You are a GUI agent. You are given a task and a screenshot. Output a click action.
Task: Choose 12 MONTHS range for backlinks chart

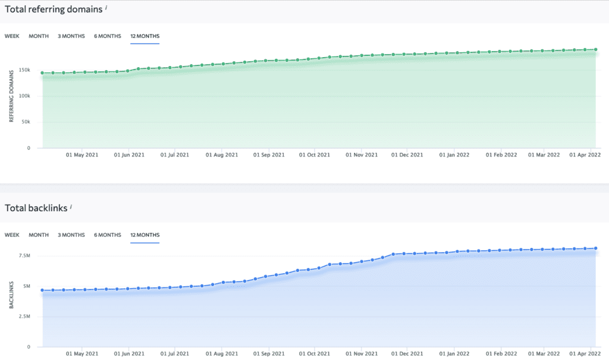pyautogui.click(x=145, y=235)
